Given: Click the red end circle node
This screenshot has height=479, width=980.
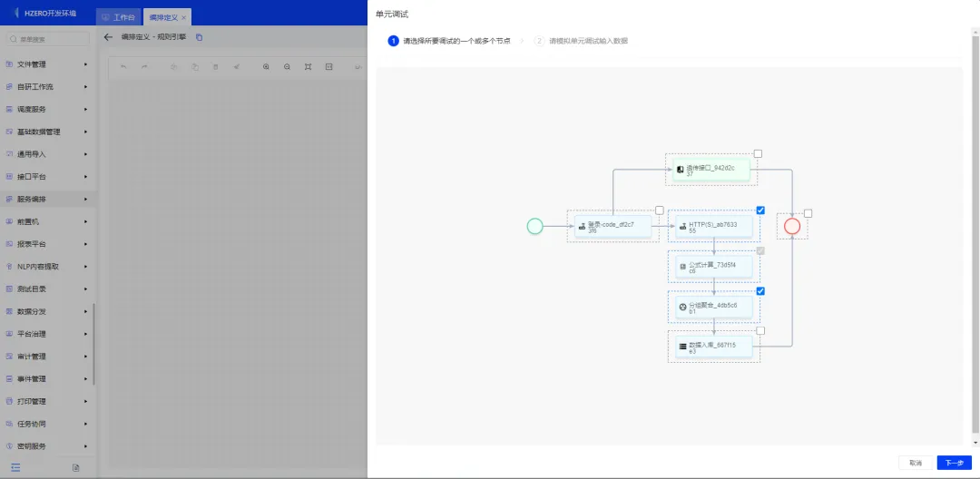Looking at the screenshot, I should pos(792,226).
